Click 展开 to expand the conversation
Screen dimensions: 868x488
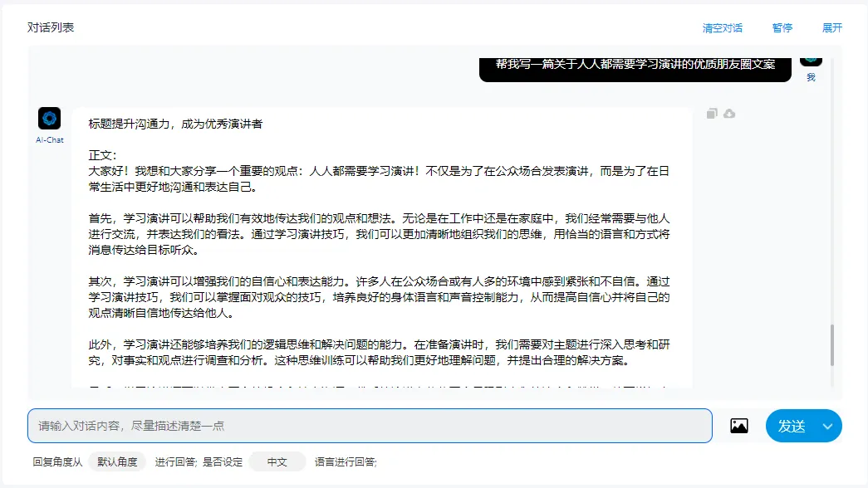[832, 27]
